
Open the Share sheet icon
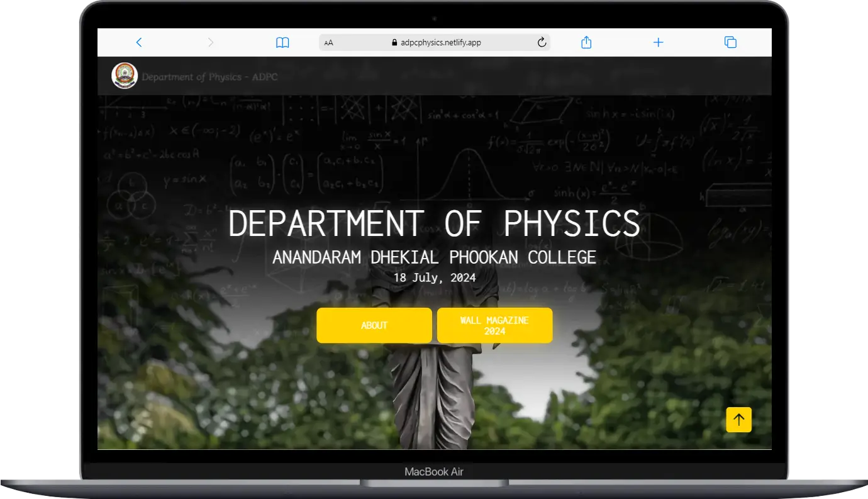[586, 42]
